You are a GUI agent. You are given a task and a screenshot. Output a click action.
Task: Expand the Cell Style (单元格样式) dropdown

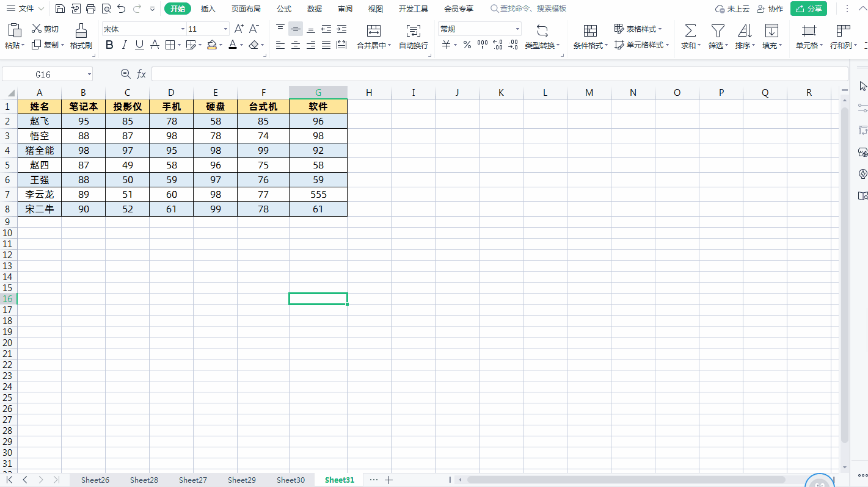[x=668, y=45]
